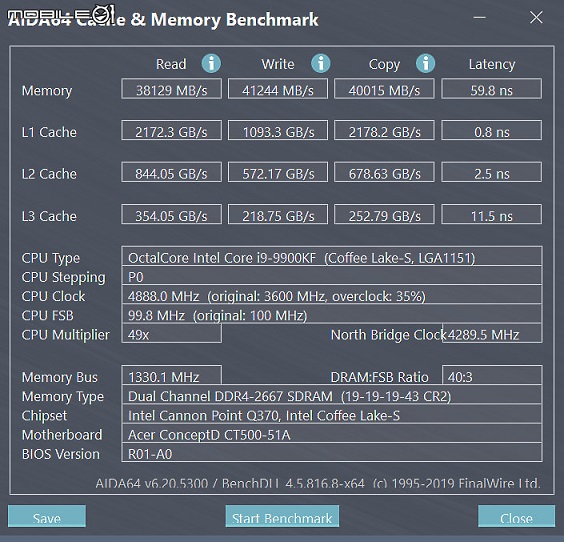Click the CPU Type field showing i9-9900KF

click(x=332, y=256)
